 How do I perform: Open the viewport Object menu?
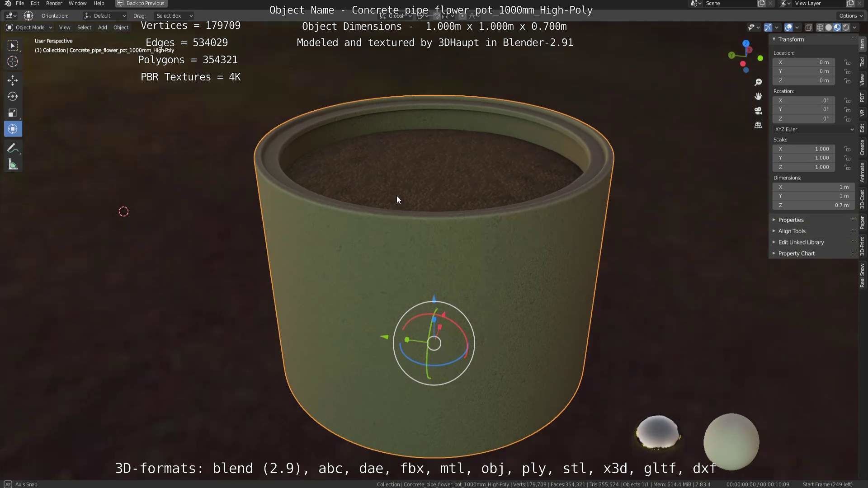121,28
